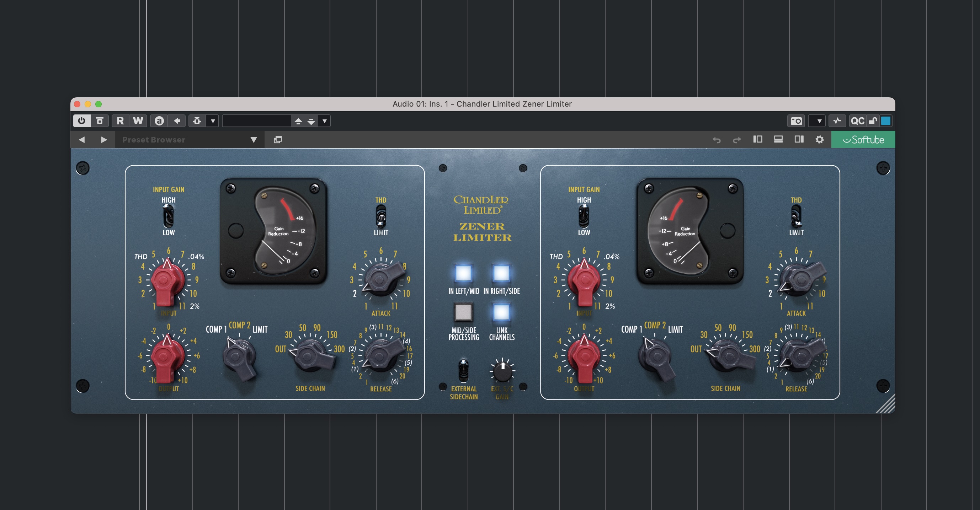Toggle the right side panel layout icon
This screenshot has height=510, width=980.
[799, 139]
